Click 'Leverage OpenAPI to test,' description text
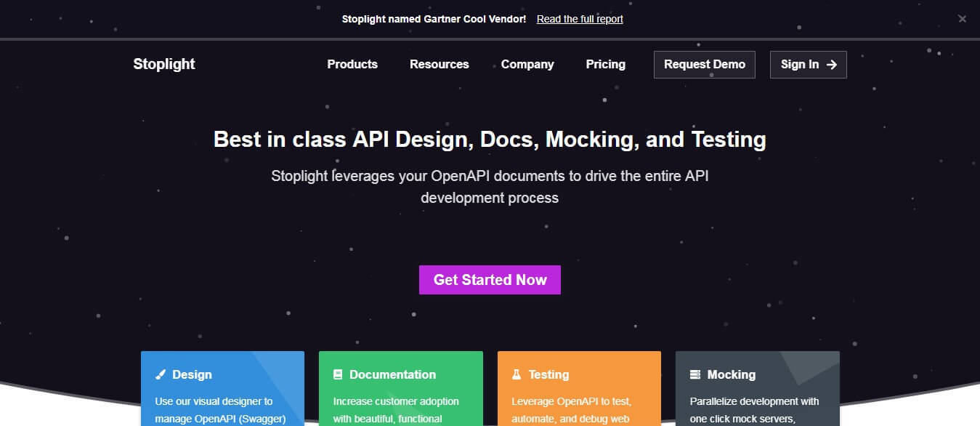 571,401
